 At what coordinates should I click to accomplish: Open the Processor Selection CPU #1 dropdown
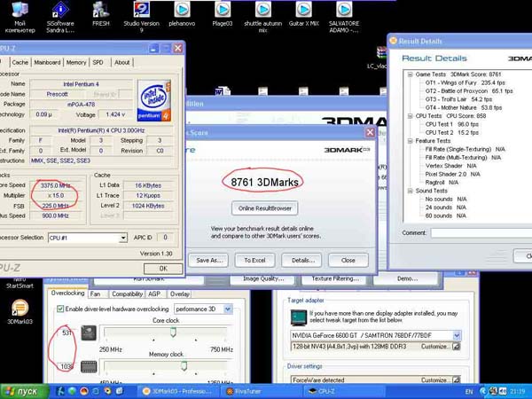tap(123, 238)
